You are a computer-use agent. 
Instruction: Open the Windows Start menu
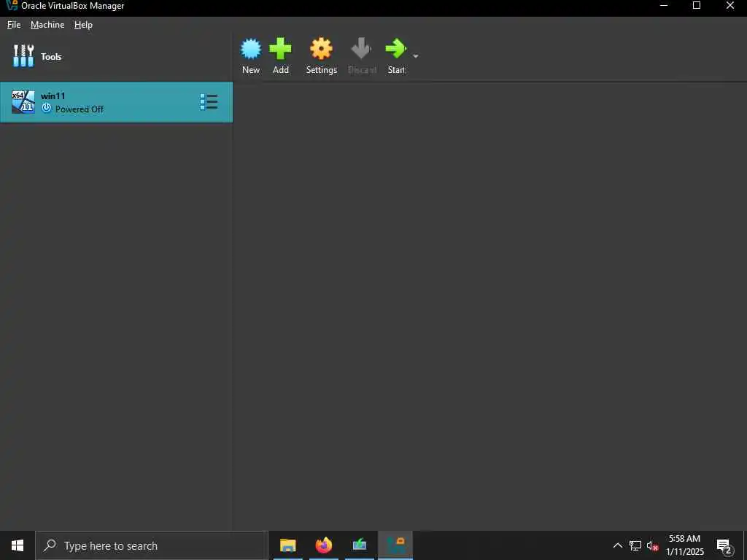18,545
